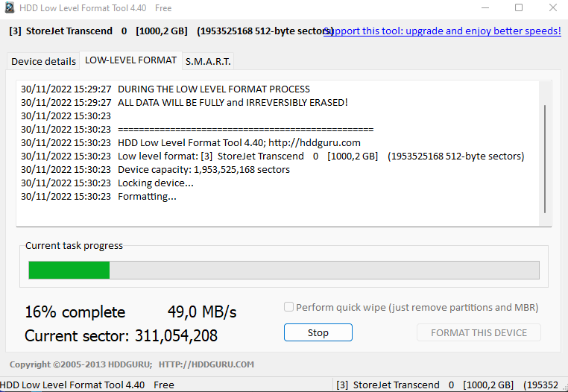
Task: Select the "Formatting..." log line
Action: [x=147, y=197]
